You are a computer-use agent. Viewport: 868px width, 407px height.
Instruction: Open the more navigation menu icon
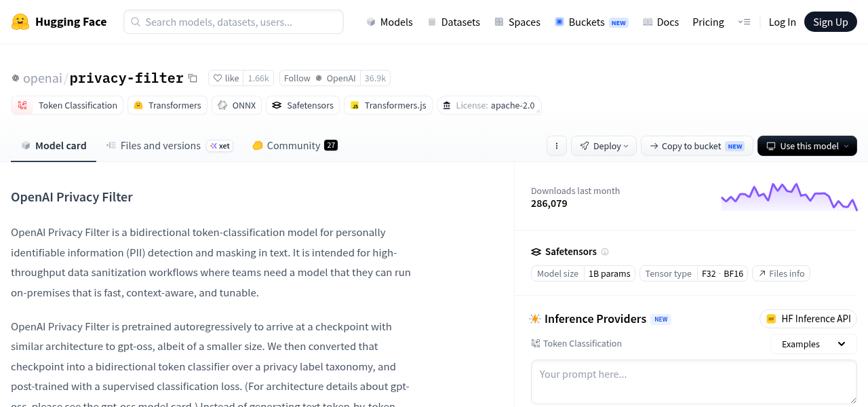tap(744, 22)
